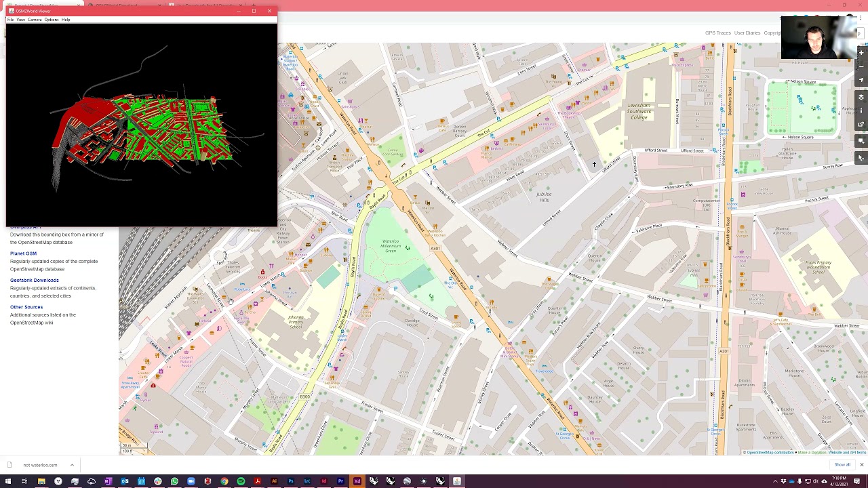Image resolution: width=868 pixels, height=488 pixels.
Task: Add a note to the map
Action: coord(861,141)
